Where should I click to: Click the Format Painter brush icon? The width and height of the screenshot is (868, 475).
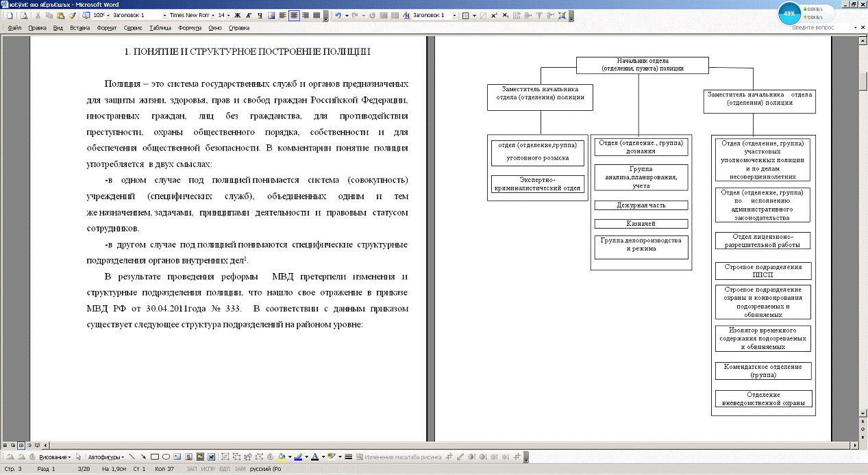coord(71,15)
